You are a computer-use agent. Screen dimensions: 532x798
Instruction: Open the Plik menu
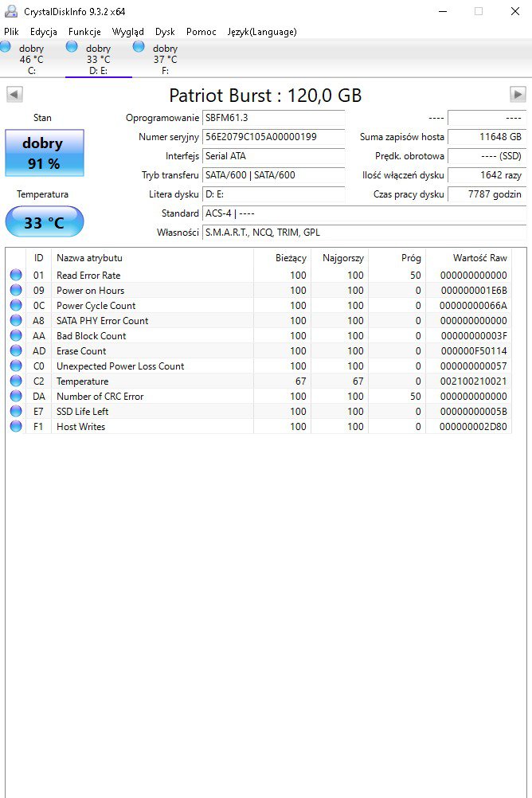tap(11, 32)
